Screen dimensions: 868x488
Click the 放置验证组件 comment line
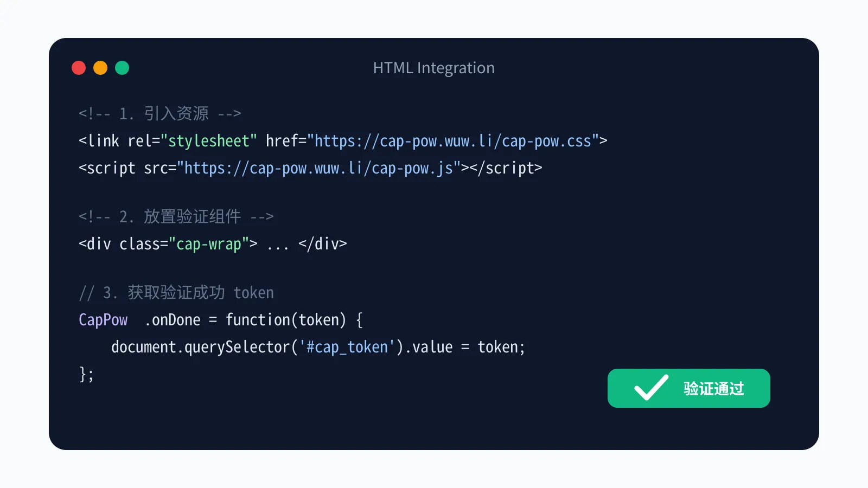click(x=176, y=216)
